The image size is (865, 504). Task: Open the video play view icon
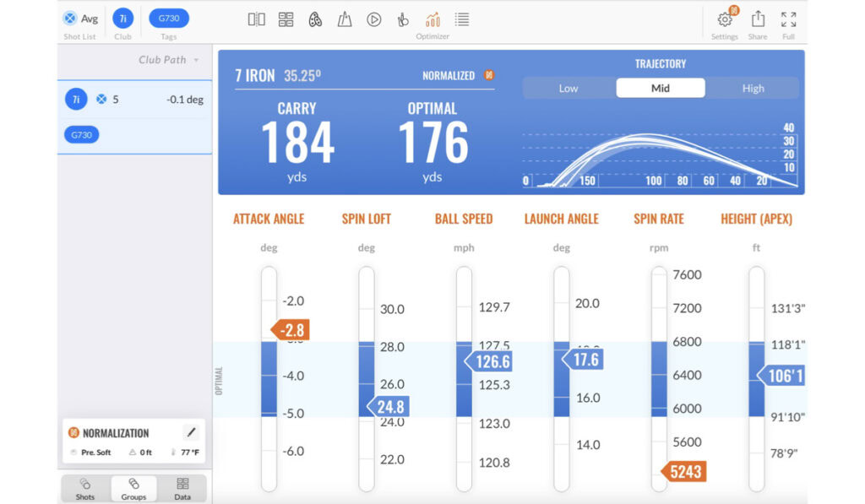373,19
